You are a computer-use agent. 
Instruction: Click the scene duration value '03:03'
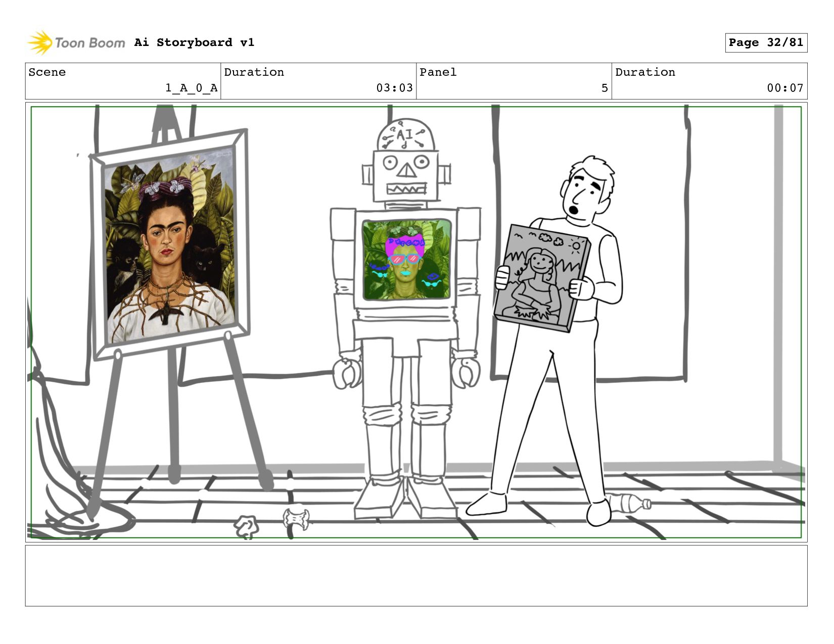coord(394,88)
